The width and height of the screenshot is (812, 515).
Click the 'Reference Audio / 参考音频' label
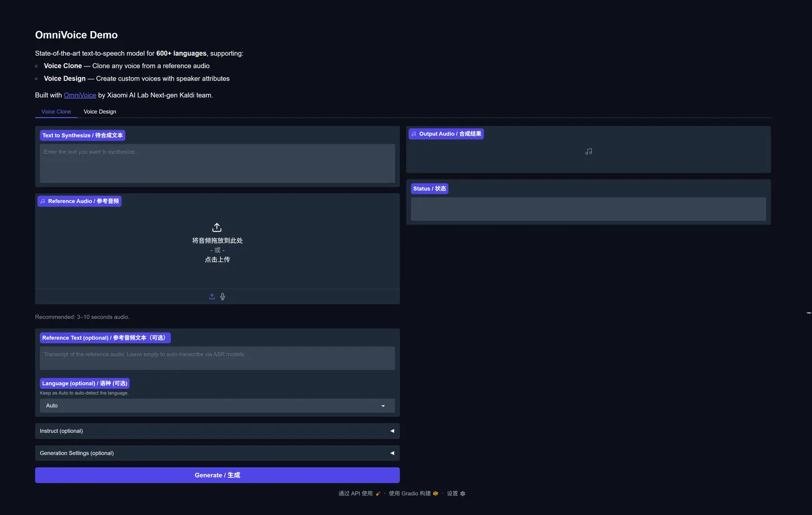(x=80, y=201)
